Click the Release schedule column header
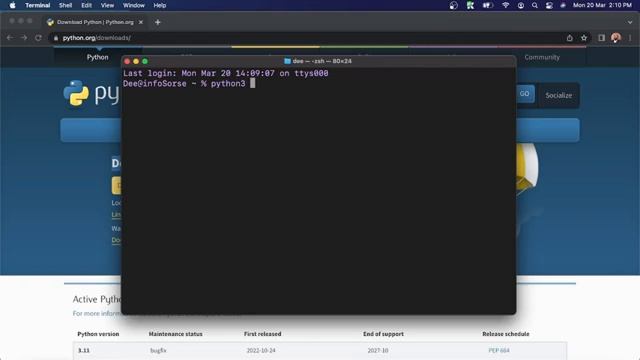This screenshot has width=640, height=360. point(506,334)
